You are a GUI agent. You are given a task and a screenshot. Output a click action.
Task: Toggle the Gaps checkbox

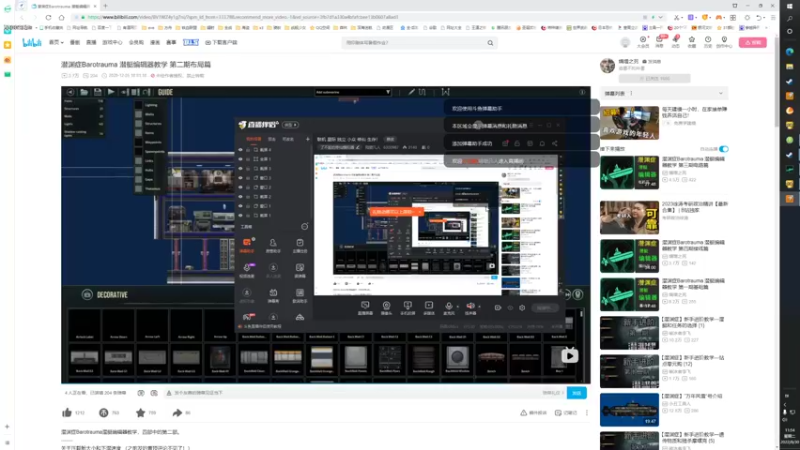138,180
